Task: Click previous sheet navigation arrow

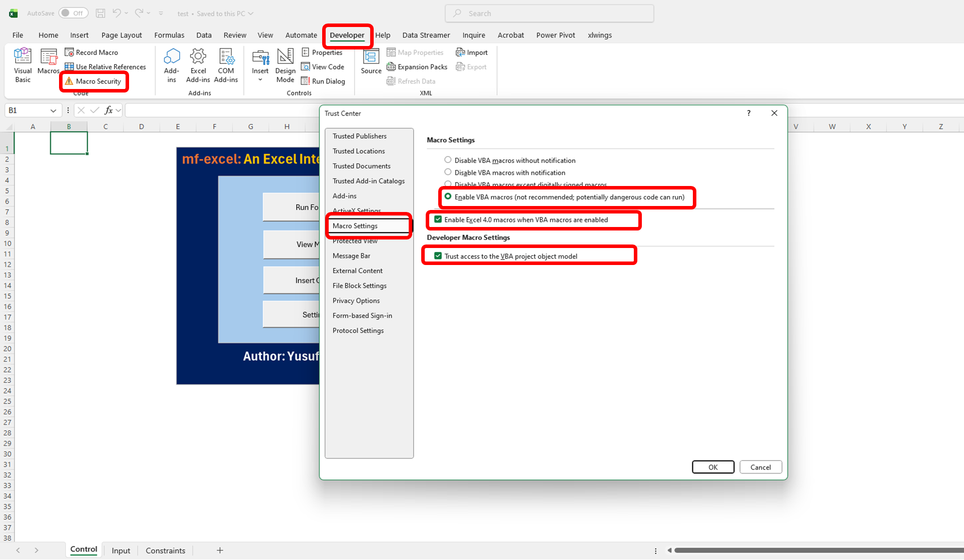Action: (x=18, y=550)
